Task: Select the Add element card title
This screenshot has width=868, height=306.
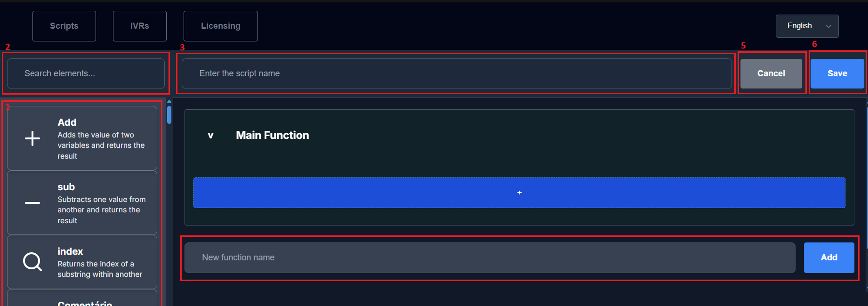Action: pyautogui.click(x=67, y=122)
